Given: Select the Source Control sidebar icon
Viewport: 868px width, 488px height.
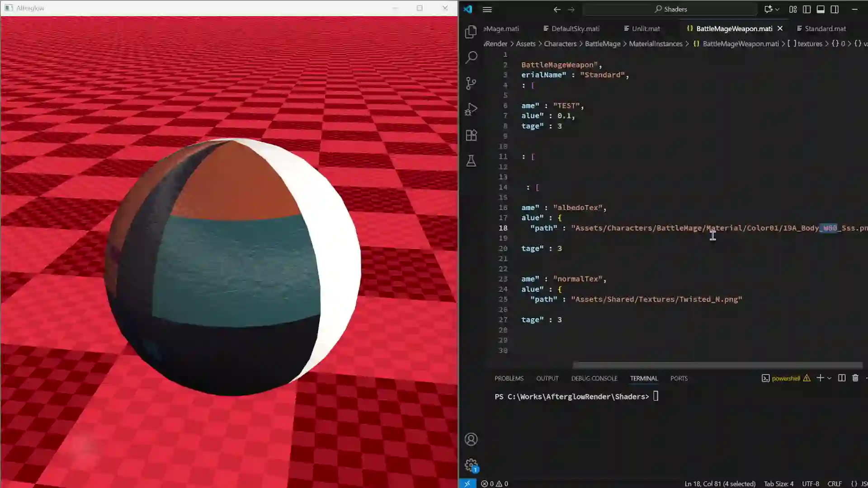Looking at the screenshot, I should tap(471, 83).
